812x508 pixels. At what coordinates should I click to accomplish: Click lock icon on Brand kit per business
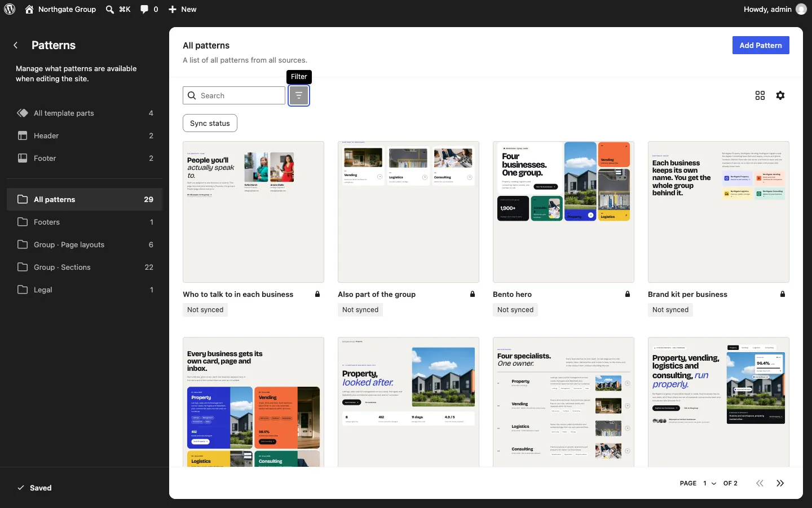point(783,294)
